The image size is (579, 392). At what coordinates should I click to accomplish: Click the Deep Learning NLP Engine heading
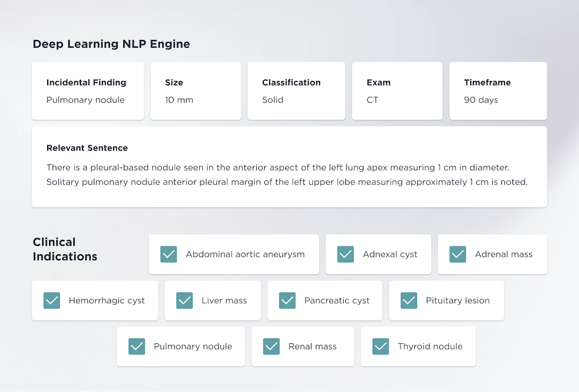[112, 44]
